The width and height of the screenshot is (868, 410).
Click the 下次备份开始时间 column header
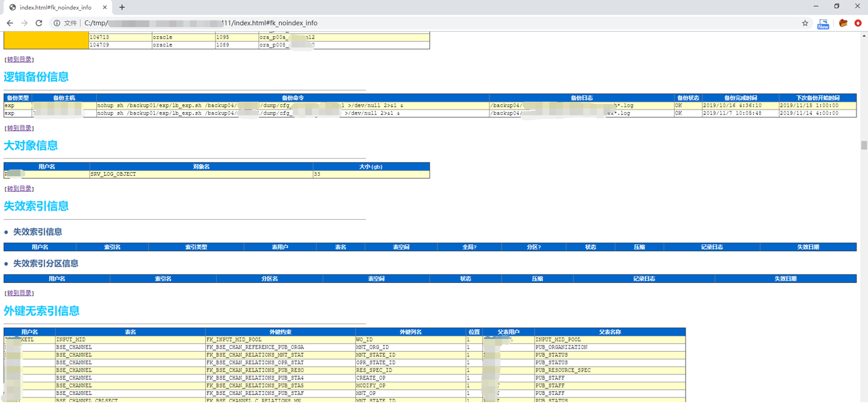[x=817, y=98]
